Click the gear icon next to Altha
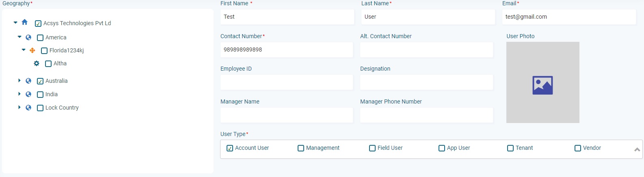 (37, 63)
